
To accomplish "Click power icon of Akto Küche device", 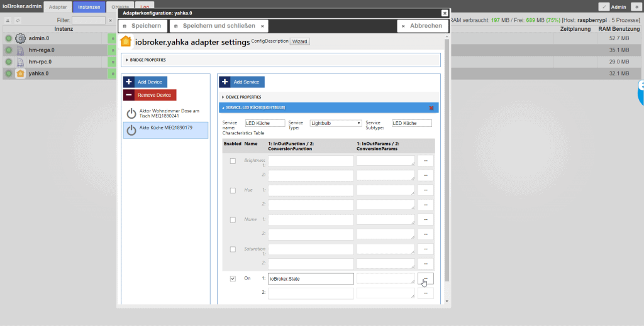I will pos(131,130).
